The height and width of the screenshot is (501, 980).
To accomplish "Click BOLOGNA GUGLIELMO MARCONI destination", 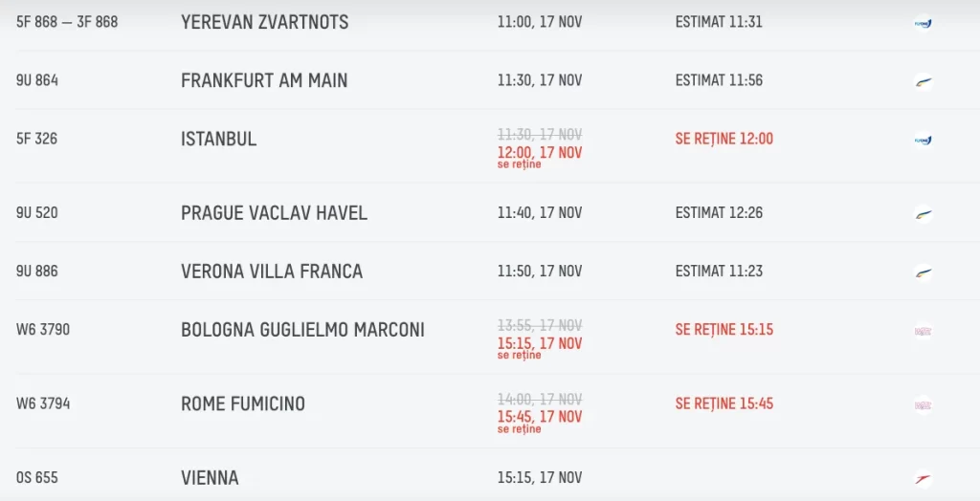I will [302, 331].
